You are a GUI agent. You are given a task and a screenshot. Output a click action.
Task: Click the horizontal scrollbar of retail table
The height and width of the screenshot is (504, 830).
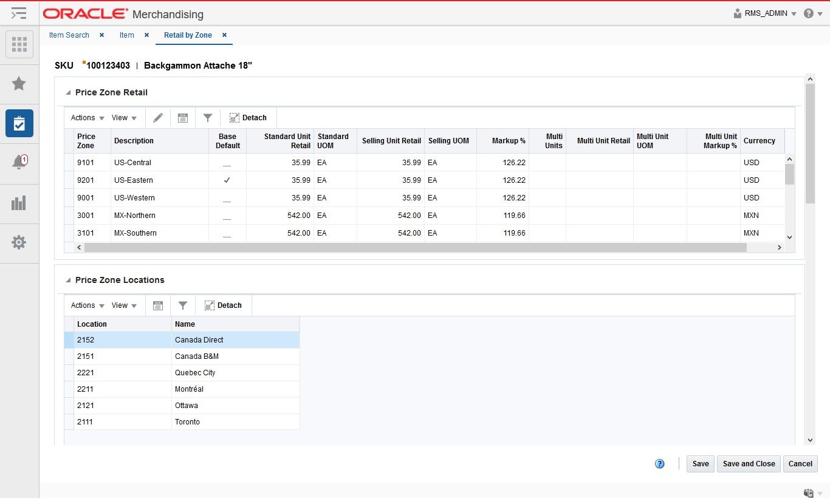coord(415,248)
